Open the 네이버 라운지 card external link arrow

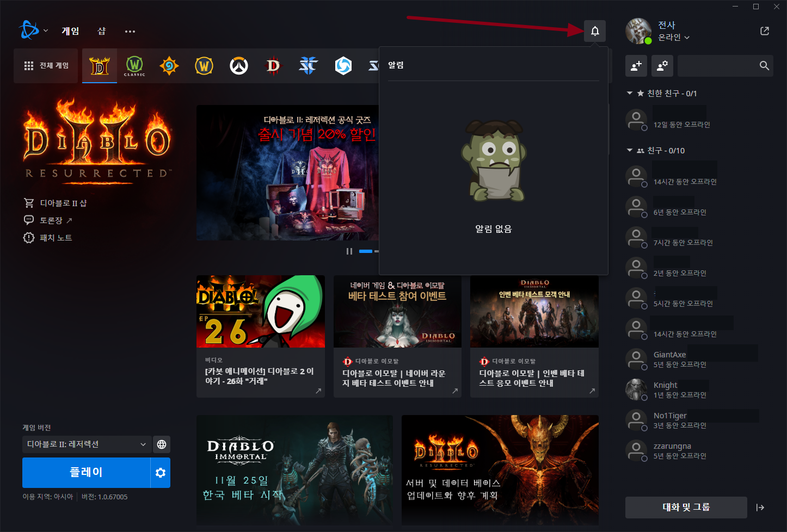pos(455,391)
